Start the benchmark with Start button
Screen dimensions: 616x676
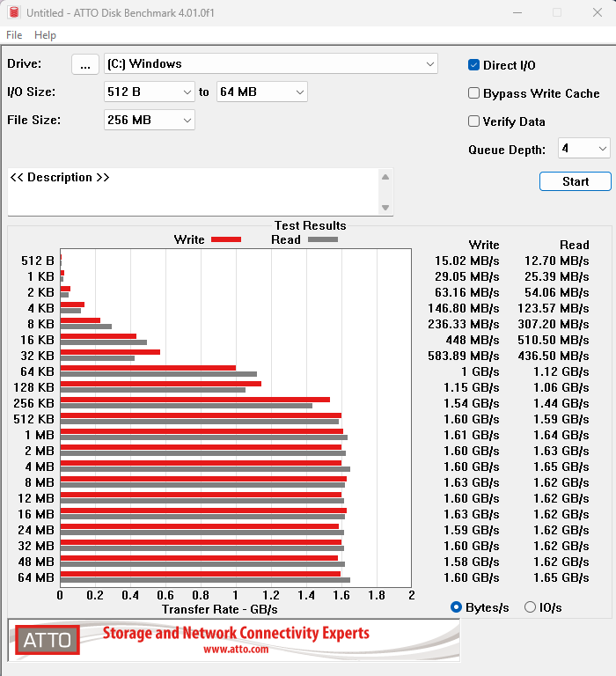pyautogui.click(x=575, y=181)
